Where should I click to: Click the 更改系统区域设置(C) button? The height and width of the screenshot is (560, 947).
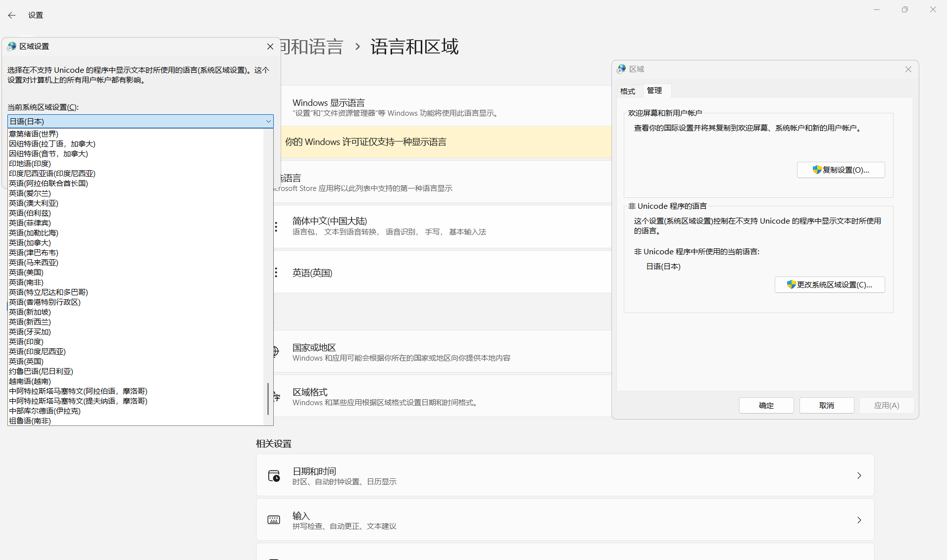(x=829, y=284)
